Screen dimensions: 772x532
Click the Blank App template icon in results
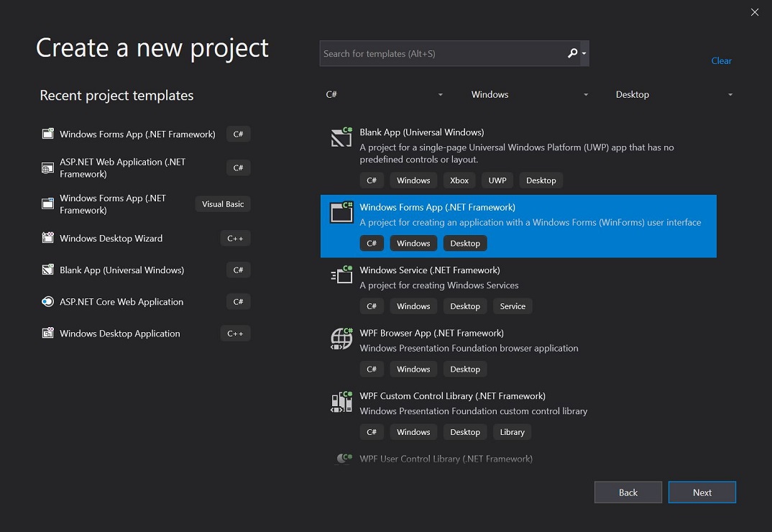[x=341, y=137]
